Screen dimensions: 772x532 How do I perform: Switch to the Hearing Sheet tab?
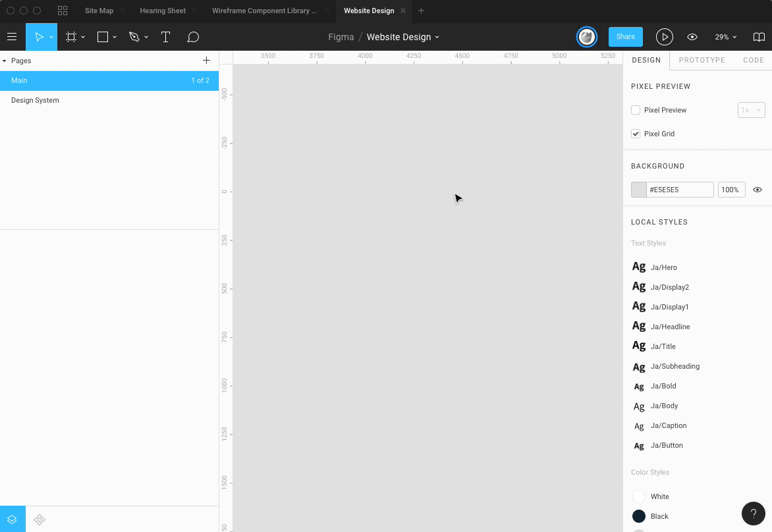click(163, 11)
